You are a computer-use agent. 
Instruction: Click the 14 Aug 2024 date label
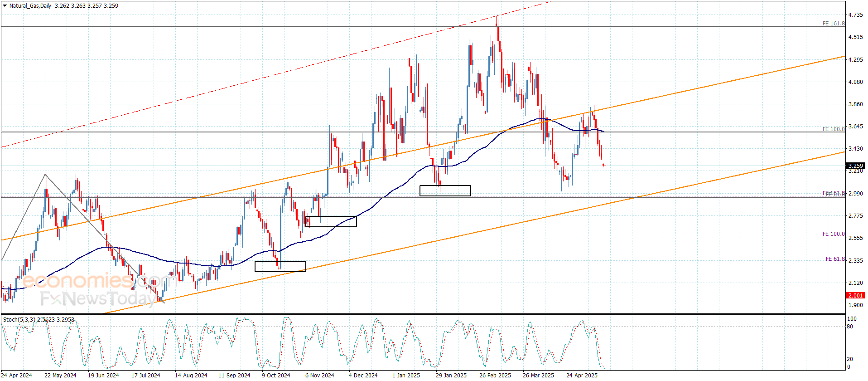[191, 375]
